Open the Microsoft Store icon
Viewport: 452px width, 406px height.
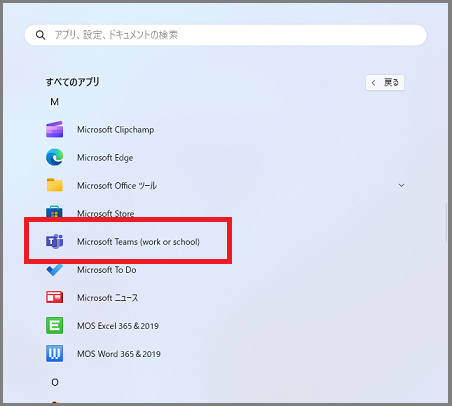(x=54, y=212)
